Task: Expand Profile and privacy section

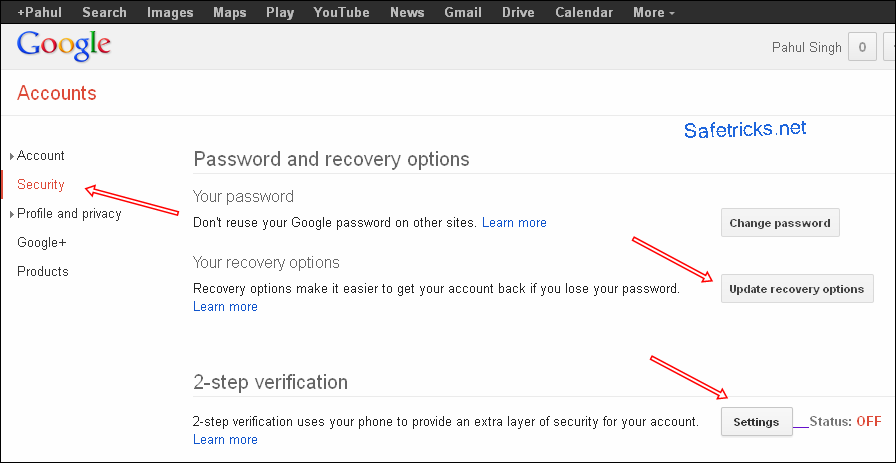Action: coord(69,214)
